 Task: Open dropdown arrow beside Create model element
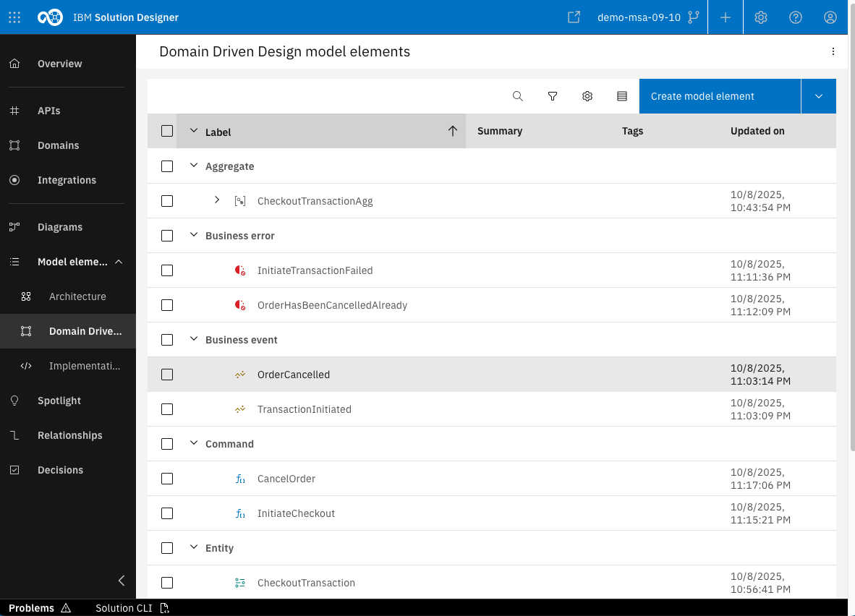click(x=819, y=96)
